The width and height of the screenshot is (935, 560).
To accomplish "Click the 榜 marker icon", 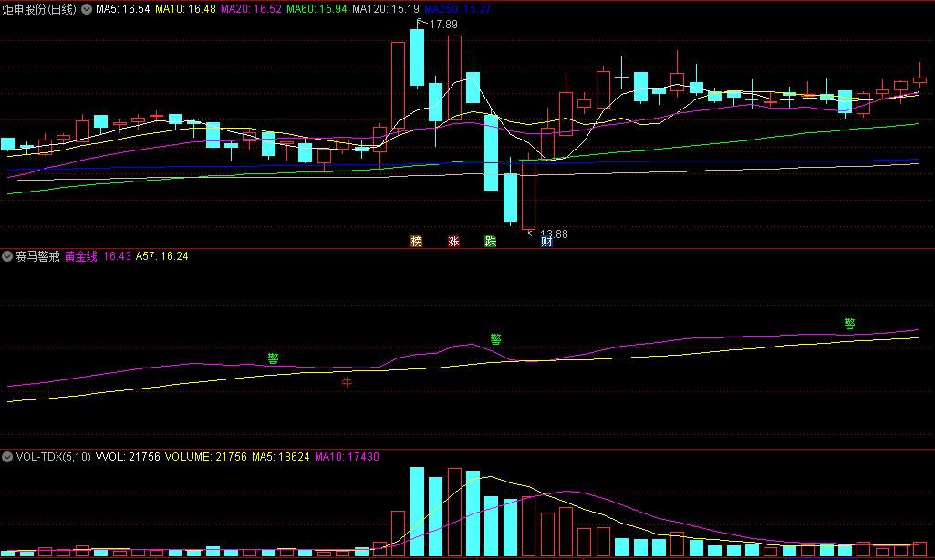I will click(417, 241).
